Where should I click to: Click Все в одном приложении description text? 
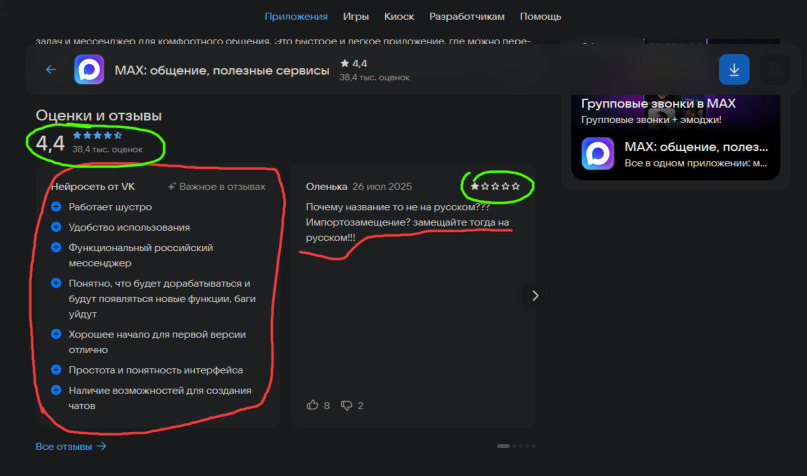click(x=695, y=163)
